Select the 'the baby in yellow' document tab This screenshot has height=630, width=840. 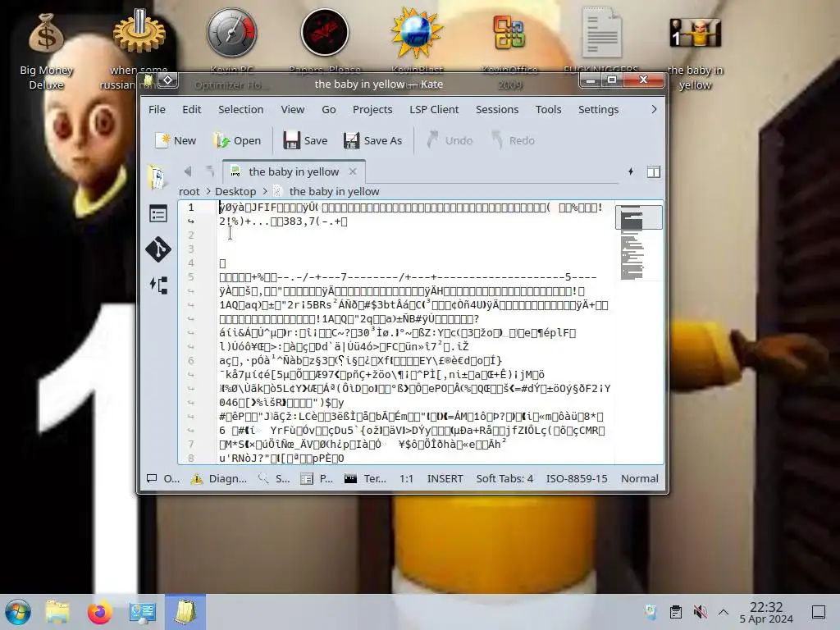point(294,171)
